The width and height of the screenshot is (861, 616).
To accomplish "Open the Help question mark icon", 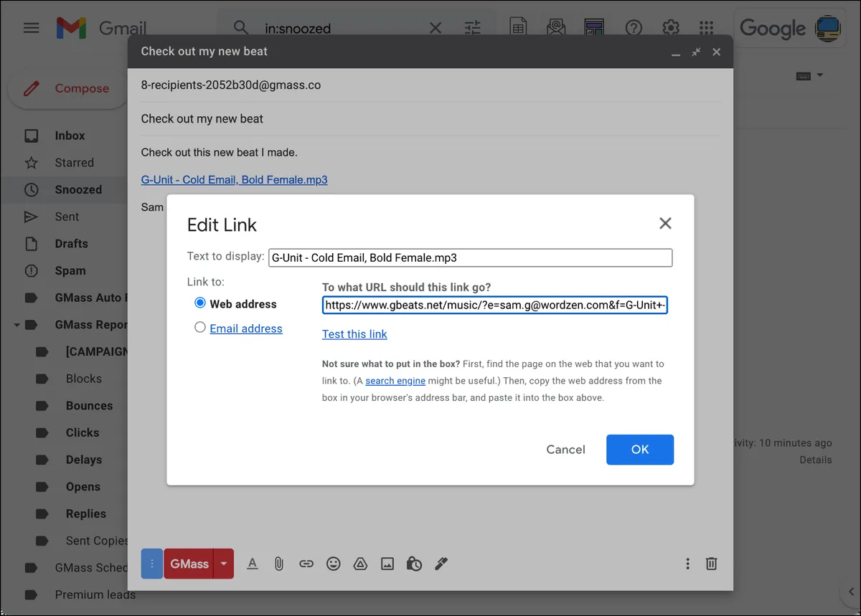I will (634, 28).
